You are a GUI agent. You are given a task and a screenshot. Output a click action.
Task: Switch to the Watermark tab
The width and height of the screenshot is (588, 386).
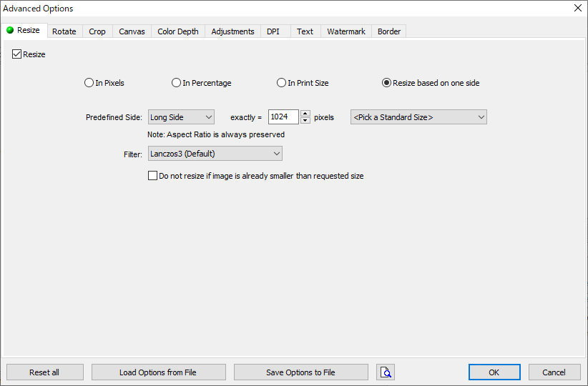point(346,31)
